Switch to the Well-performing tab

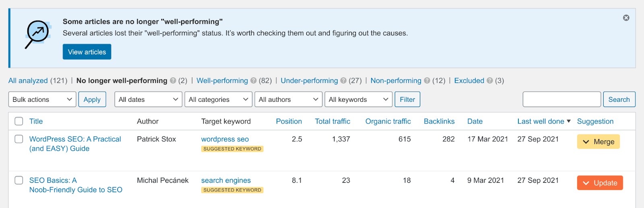coord(222,80)
